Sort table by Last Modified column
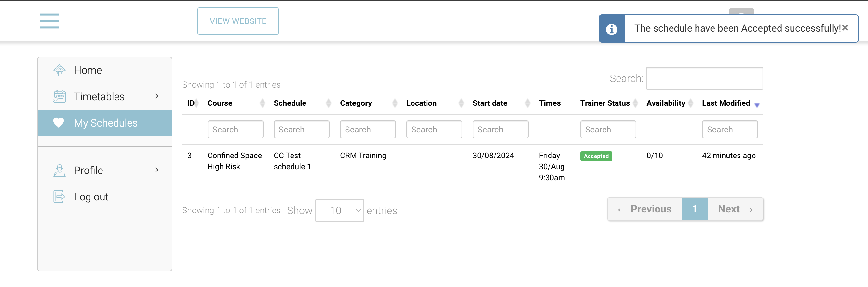 (x=726, y=103)
